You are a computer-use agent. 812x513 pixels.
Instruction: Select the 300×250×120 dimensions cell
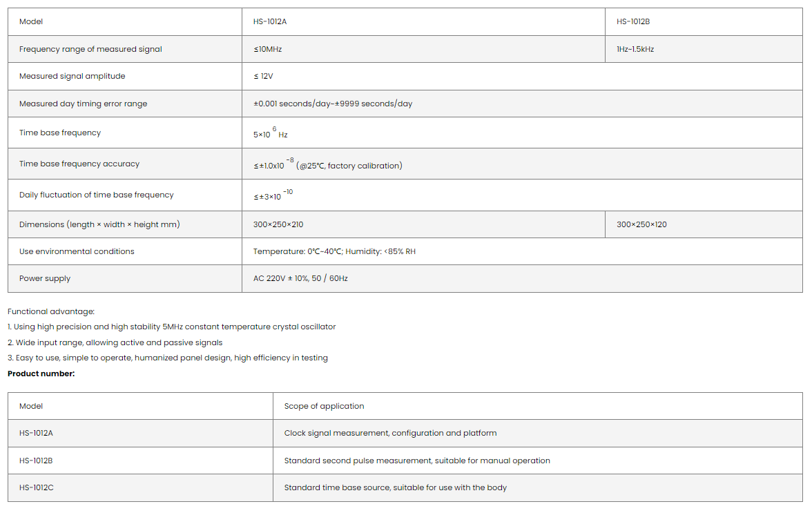pos(641,224)
